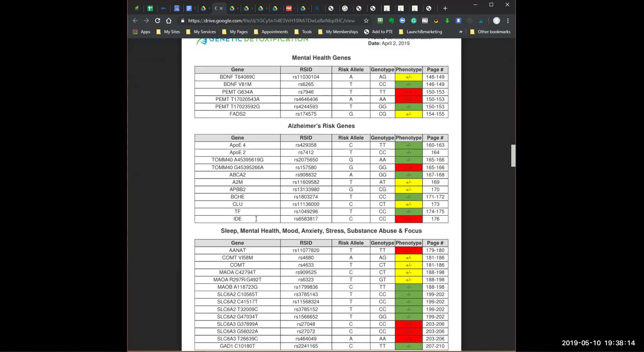Click the red phenotype cell for PEMT G634A
The image size is (644, 352).
(409, 92)
